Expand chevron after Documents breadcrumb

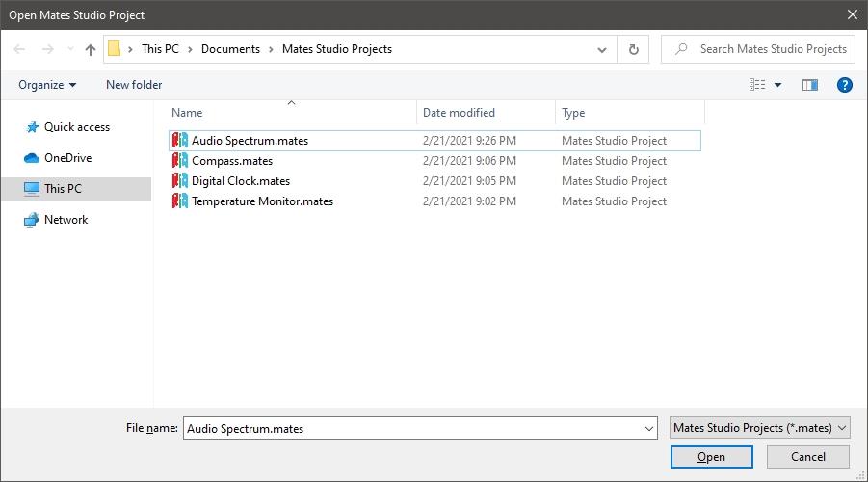[271, 49]
